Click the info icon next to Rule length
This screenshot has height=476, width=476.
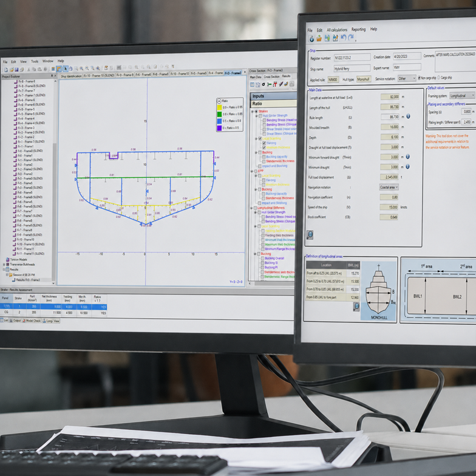[408, 117]
